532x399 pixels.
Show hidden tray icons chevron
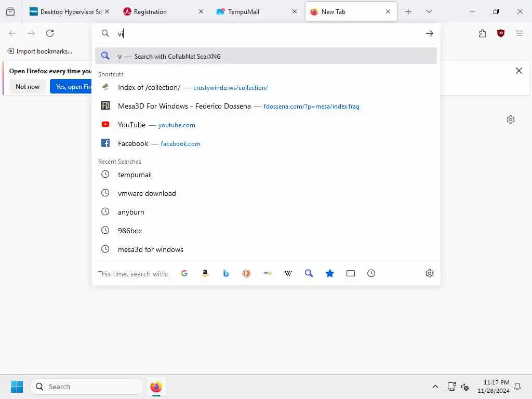435,387
